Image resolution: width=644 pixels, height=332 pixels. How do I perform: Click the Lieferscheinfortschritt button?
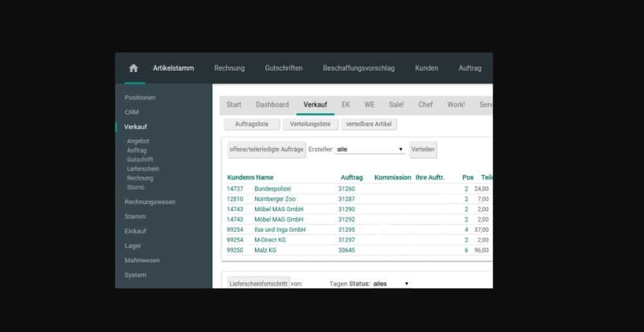(258, 284)
